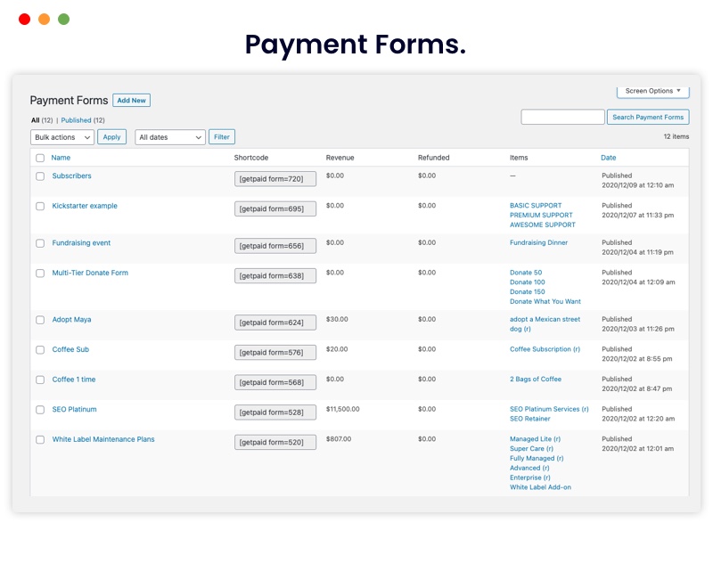Screen dimensions: 713x588
Task: Click the $11,500.00 revenue value
Action: point(343,410)
